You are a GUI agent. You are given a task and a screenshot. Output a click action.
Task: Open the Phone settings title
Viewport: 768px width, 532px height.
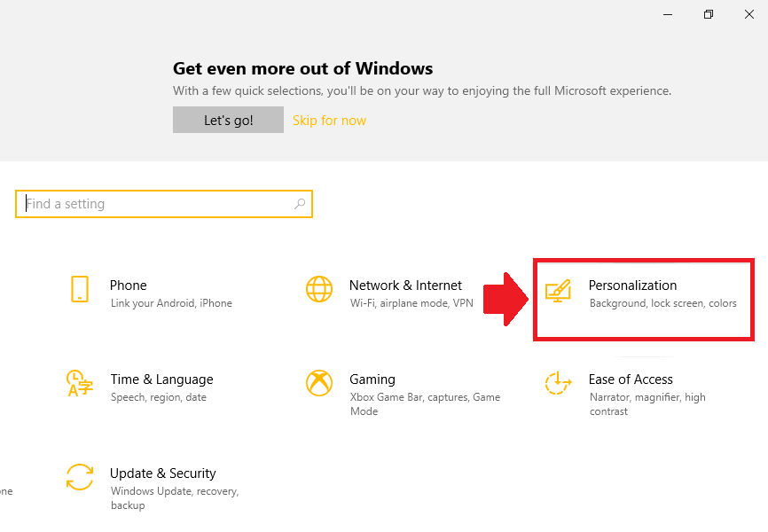point(129,286)
